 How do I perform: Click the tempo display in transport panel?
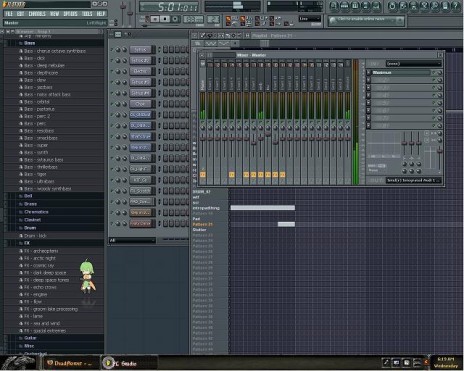(193, 20)
